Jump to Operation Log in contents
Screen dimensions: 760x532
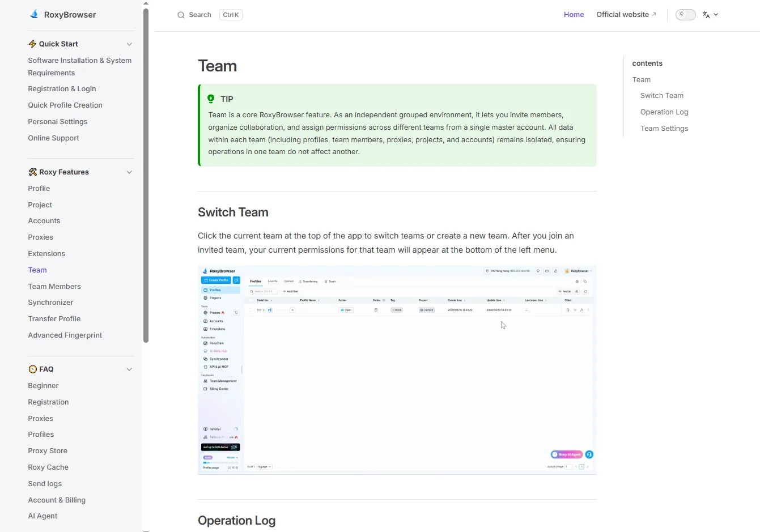(x=664, y=112)
